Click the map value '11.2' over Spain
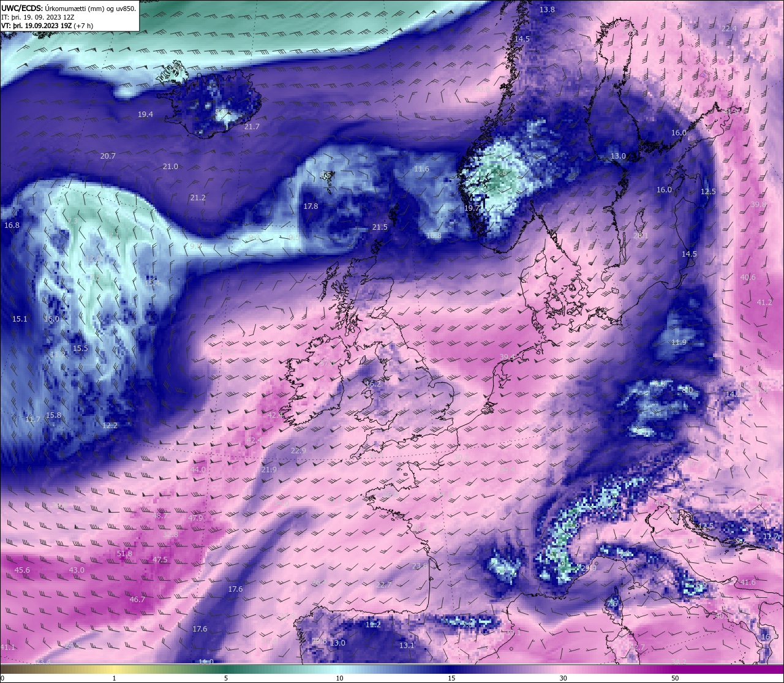 (x=373, y=625)
